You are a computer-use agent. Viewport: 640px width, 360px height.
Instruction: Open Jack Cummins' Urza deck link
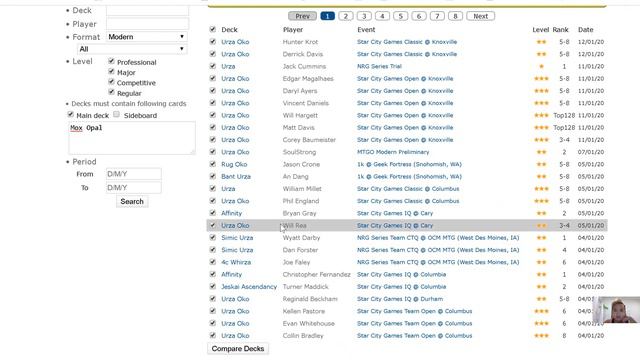pos(228,66)
